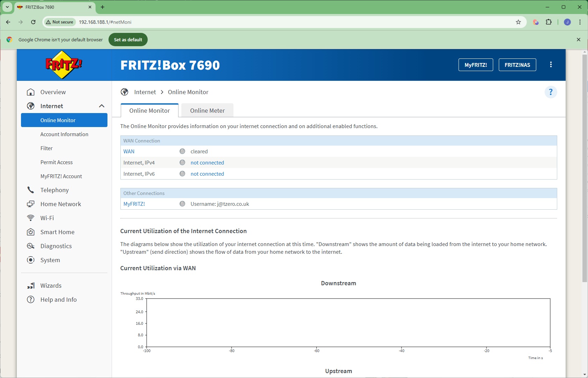Click the breadcrumb globe icon

(x=125, y=92)
